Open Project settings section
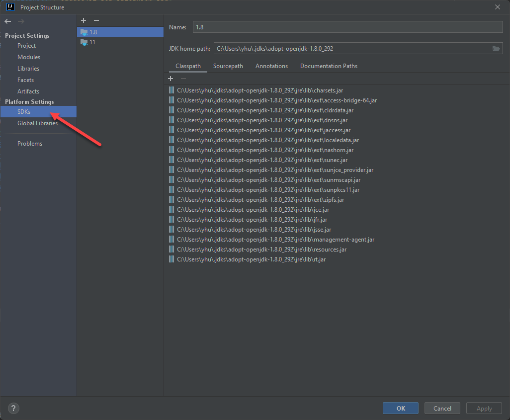Viewport: 510px width, 420px height. coord(26,46)
